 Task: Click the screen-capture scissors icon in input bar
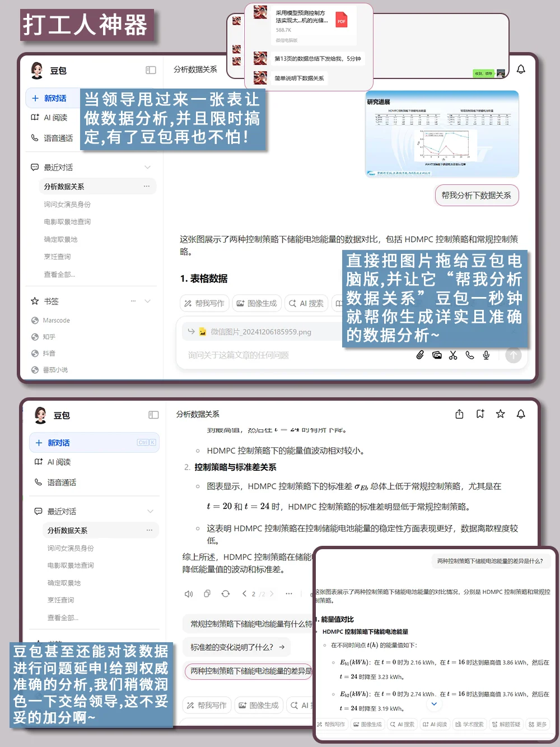point(453,355)
